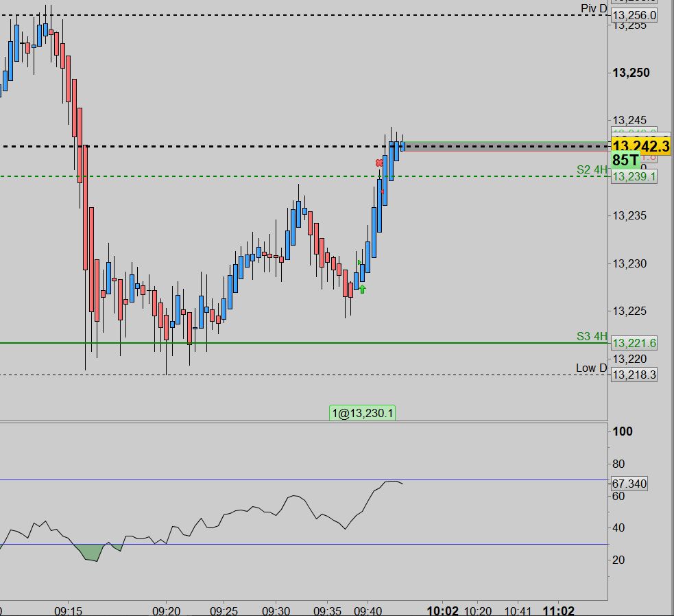Click the yellow 13,242.3 current price tag
Viewport: 674px width, 616px height.
point(640,146)
